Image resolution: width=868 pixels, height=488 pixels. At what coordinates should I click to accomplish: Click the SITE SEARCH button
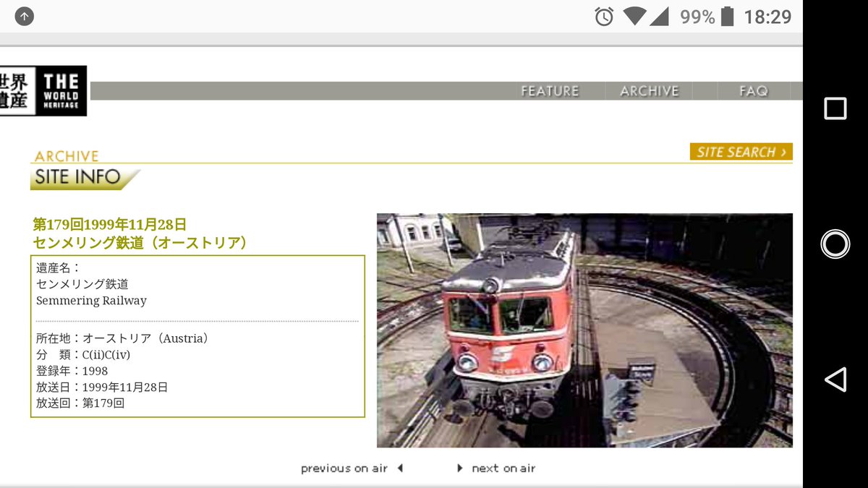[x=741, y=152]
